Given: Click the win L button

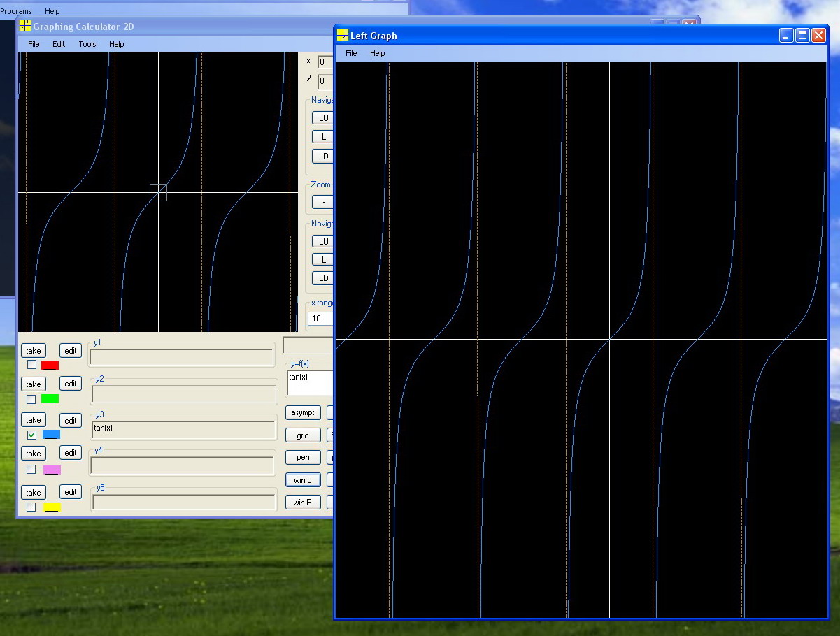Looking at the screenshot, I should click(303, 479).
